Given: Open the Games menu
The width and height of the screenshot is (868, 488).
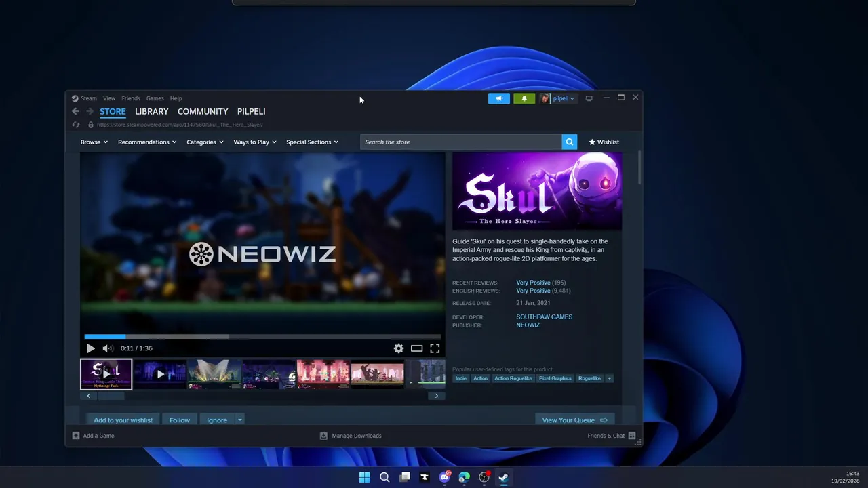Looking at the screenshot, I should point(155,98).
